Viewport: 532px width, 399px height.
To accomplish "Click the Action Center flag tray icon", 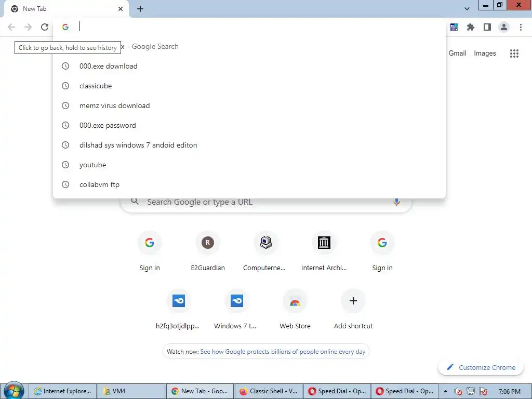I will (484, 392).
